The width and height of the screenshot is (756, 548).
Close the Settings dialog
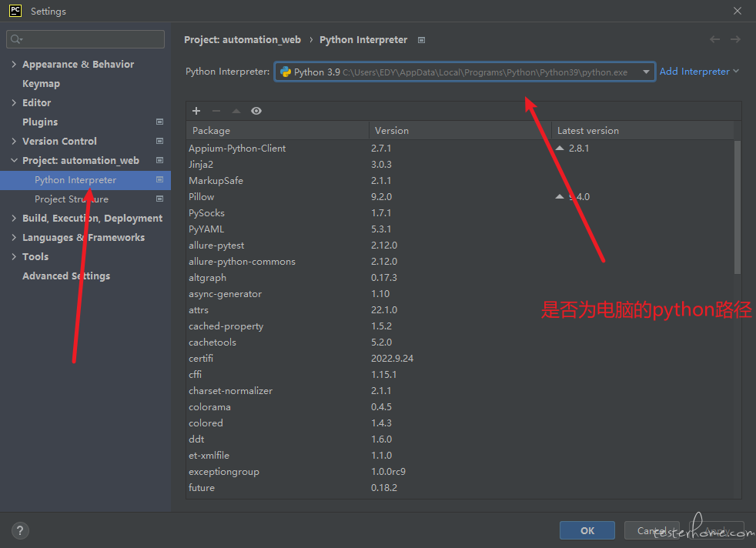pos(738,11)
